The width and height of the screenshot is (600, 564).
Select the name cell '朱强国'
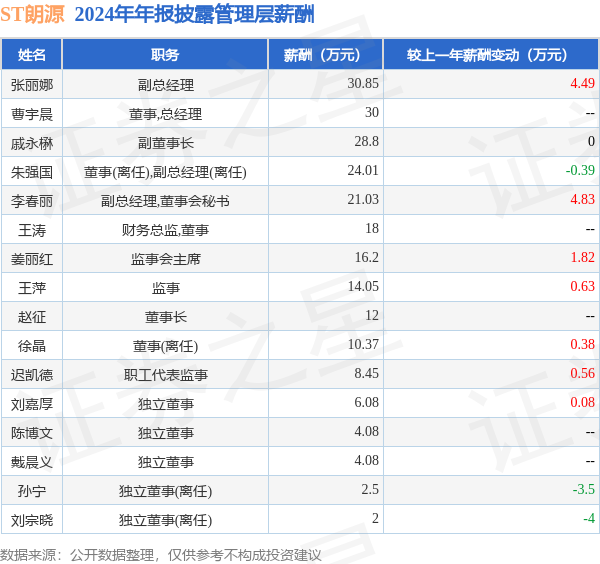point(32,172)
